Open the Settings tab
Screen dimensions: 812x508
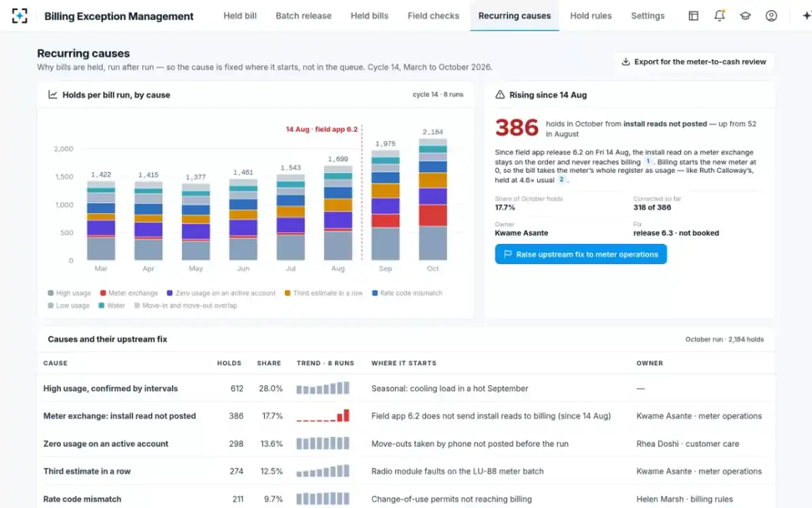point(648,16)
